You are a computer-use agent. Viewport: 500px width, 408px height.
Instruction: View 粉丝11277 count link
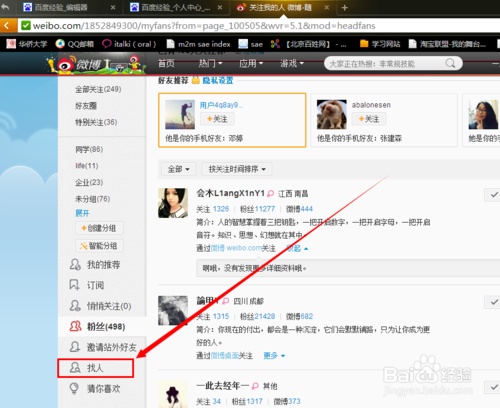coord(257,209)
